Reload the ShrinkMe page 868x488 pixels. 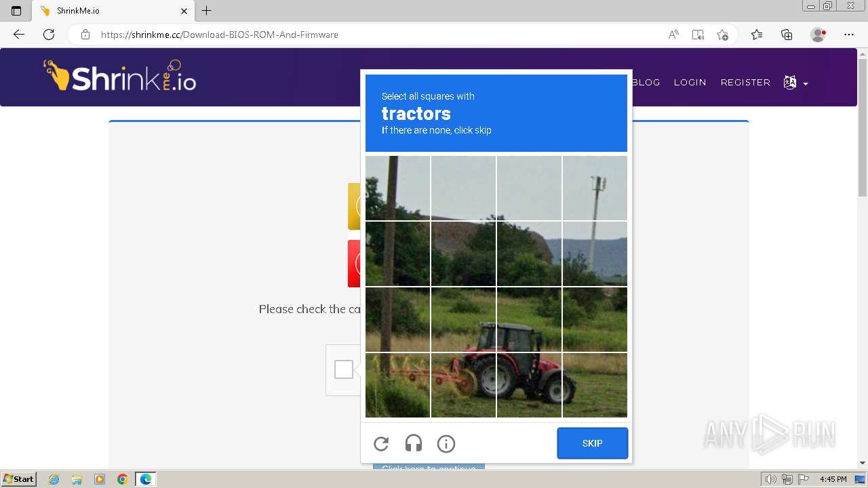tap(49, 35)
